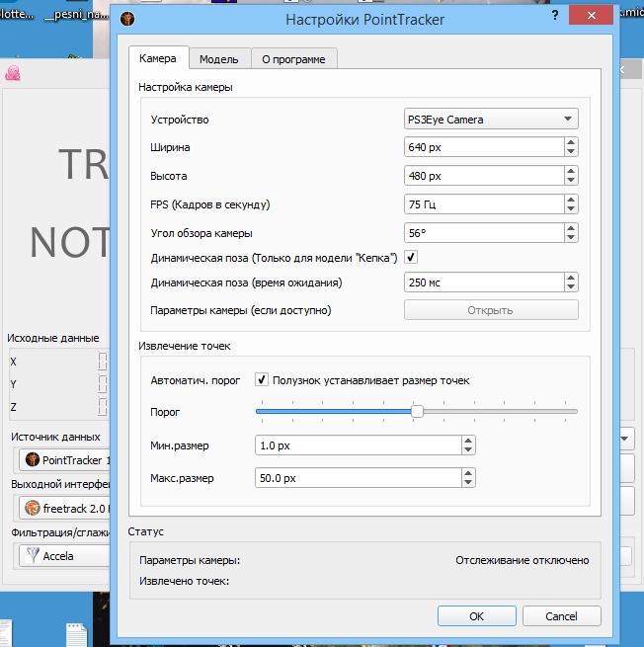Click the Порог slider track right of the handle
The width and height of the screenshot is (644, 647).
coord(500,411)
